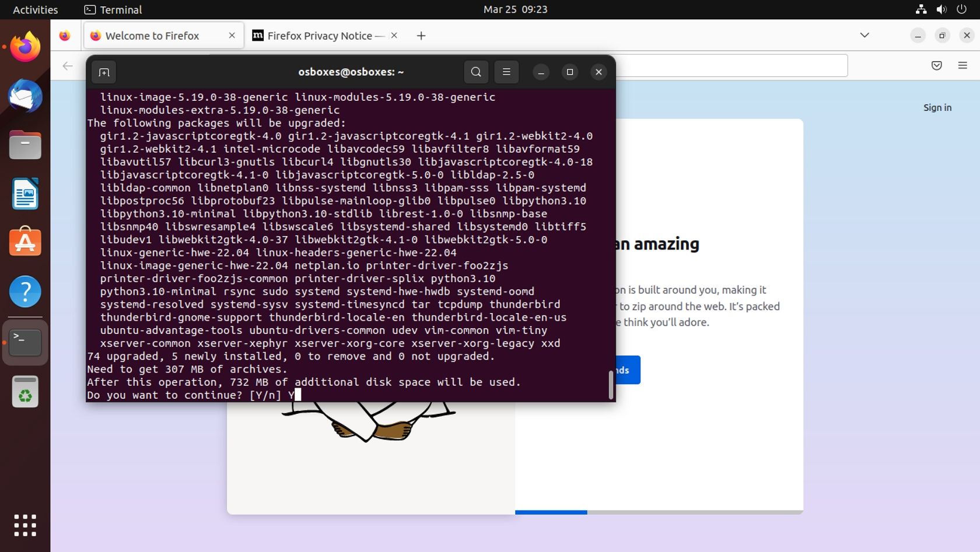The image size is (980, 552).
Task: Close the Welcome to Firefox tab
Action: (x=232, y=36)
